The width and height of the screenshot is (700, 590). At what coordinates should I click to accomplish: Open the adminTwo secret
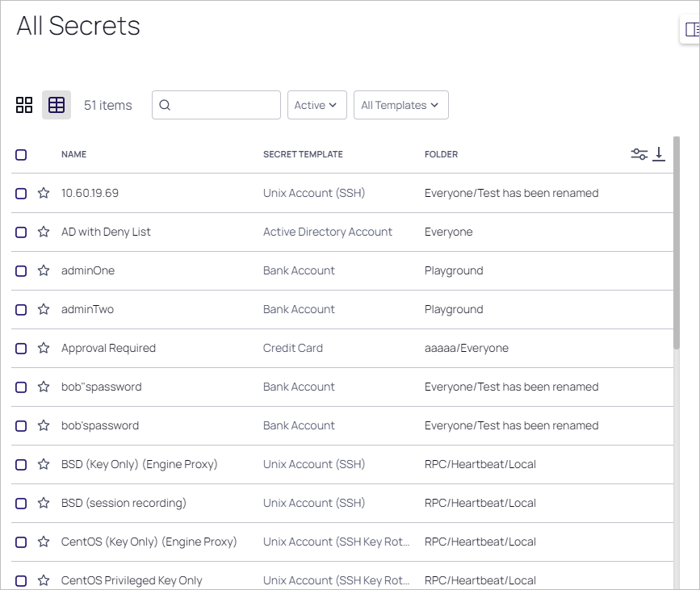click(x=87, y=309)
